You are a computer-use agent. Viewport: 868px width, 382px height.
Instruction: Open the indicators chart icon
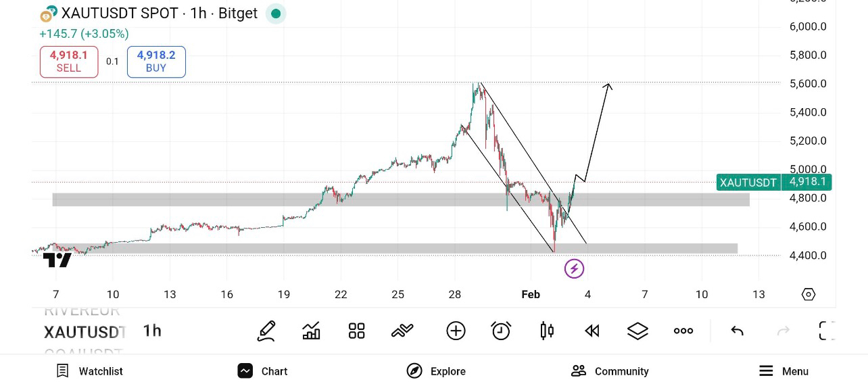(311, 331)
